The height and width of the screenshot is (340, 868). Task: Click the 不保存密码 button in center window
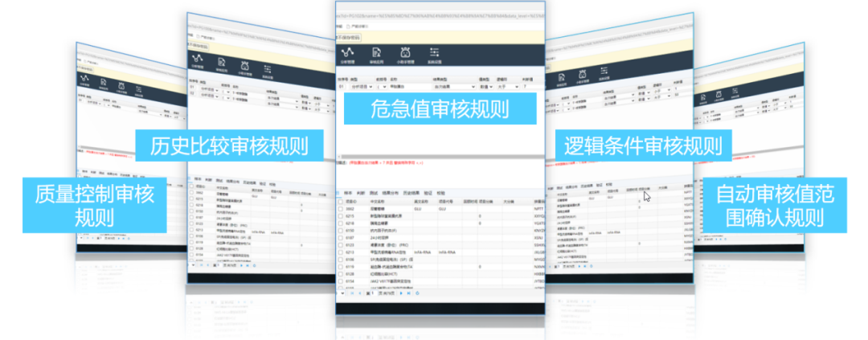[348, 38]
